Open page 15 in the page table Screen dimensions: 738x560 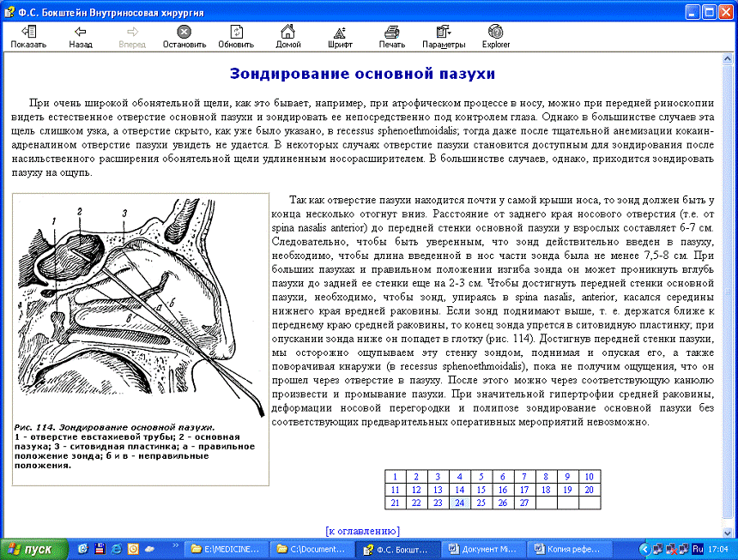pyautogui.click(x=481, y=490)
